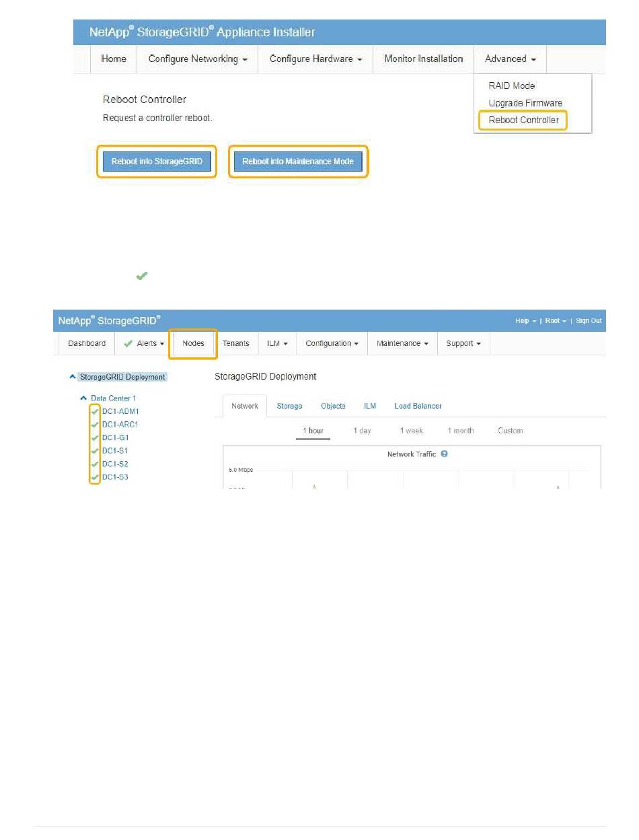Click the green check icon beside DC1-S1

pyautogui.click(x=95, y=451)
